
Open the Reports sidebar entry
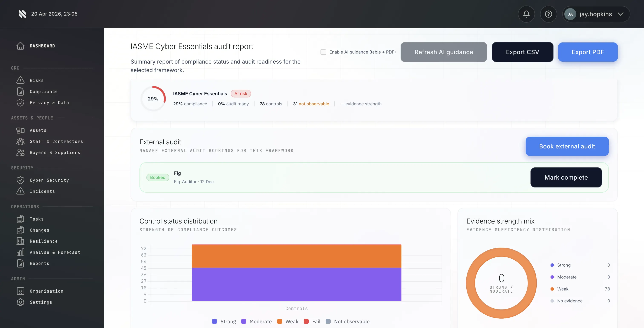[x=39, y=263]
